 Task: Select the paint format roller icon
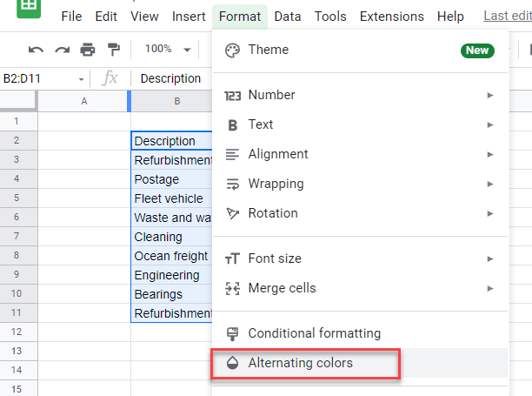pyautogui.click(x=114, y=50)
